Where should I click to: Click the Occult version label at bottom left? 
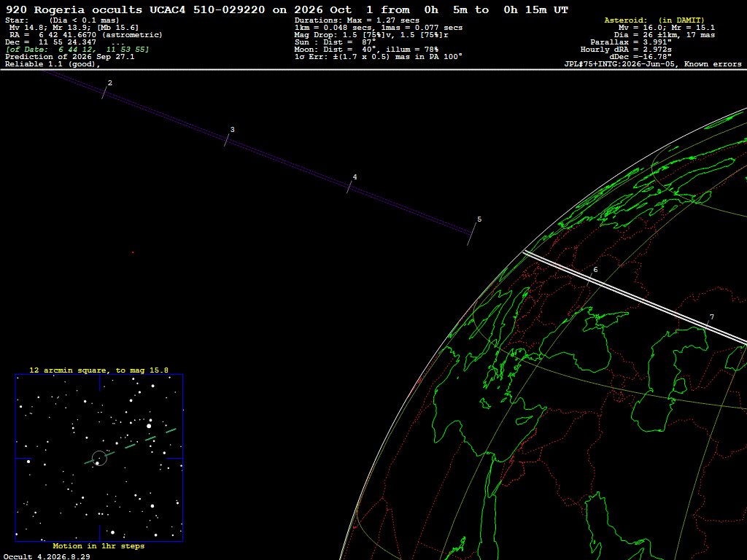(47, 556)
